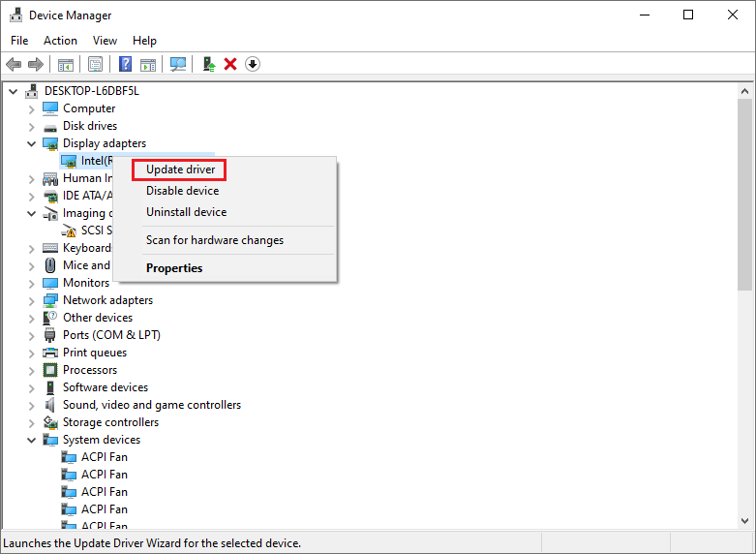Image resolution: width=756 pixels, height=554 pixels.
Task: Select the System devices label
Action: pyautogui.click(x=102, y=440)
